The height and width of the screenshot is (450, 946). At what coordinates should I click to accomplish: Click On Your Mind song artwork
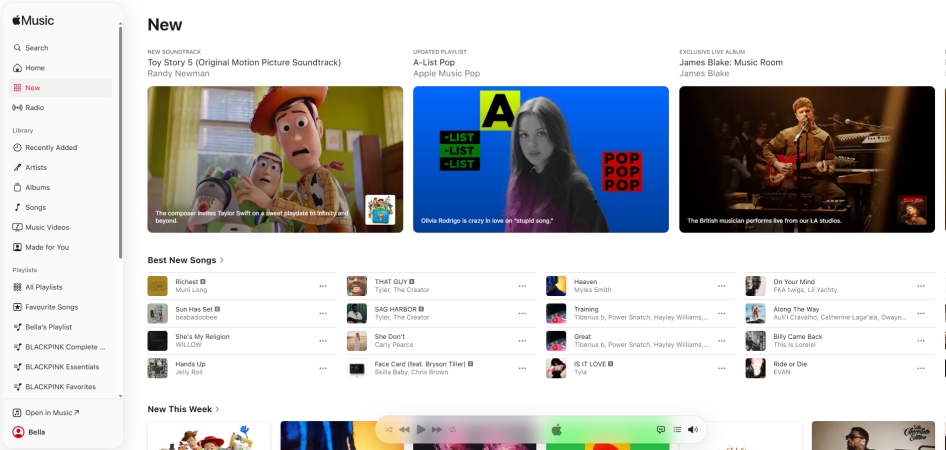click(x=755, y=286)
